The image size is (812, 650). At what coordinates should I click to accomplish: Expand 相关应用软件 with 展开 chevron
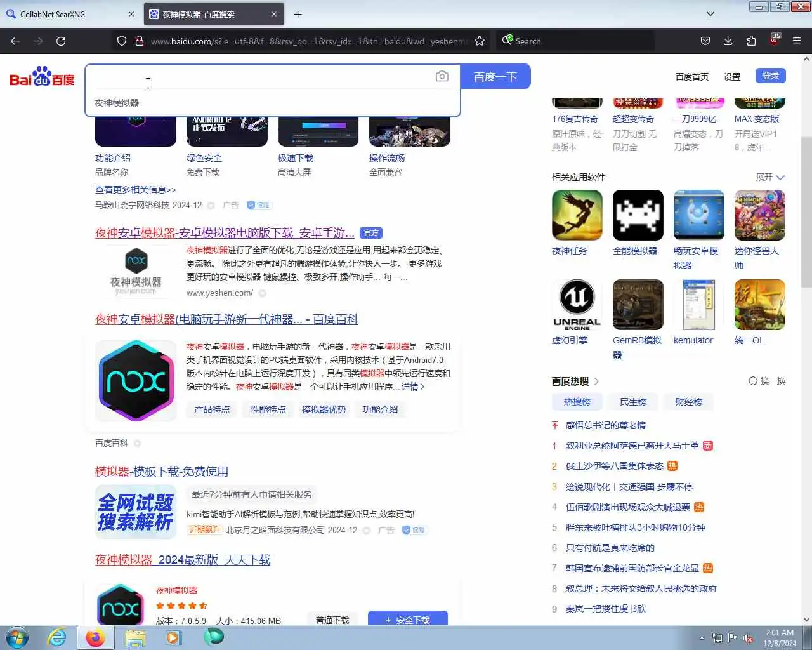point(771,177)
